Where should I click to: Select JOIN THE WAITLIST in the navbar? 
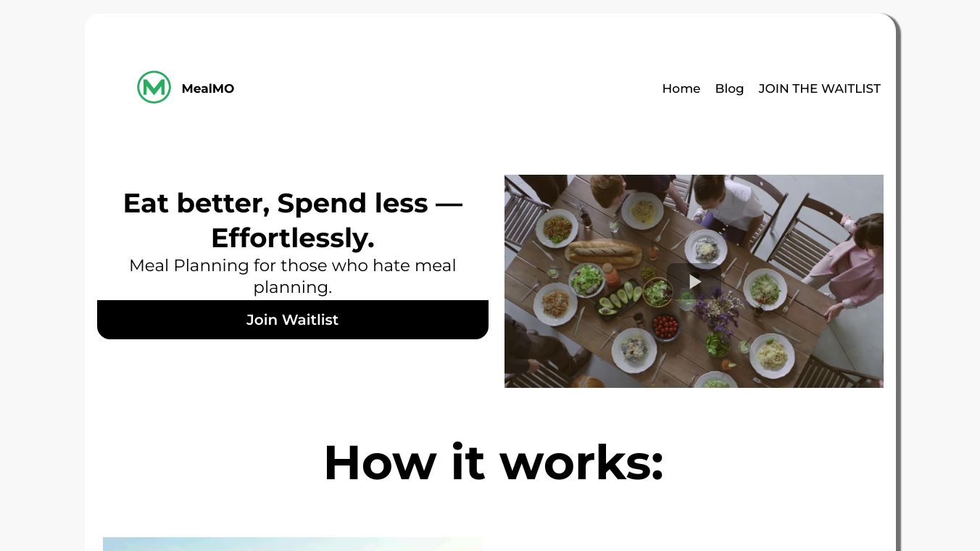[x=819, y=88]
